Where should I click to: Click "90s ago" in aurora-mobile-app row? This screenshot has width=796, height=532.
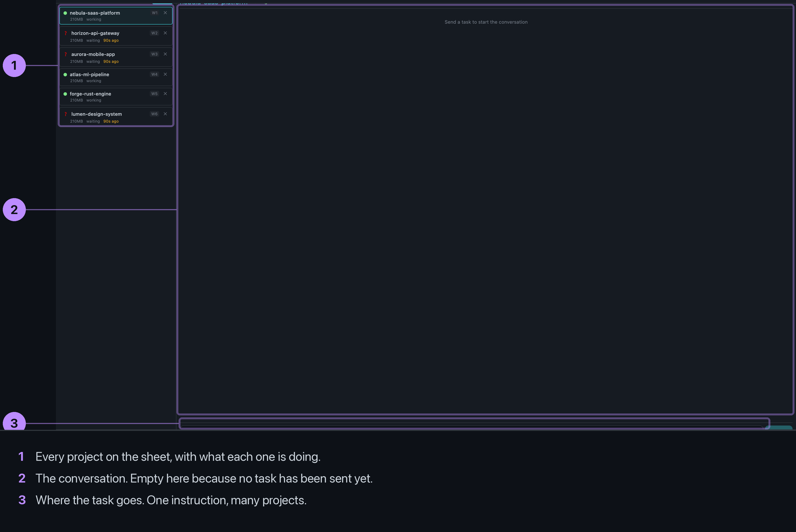point(111,61)
